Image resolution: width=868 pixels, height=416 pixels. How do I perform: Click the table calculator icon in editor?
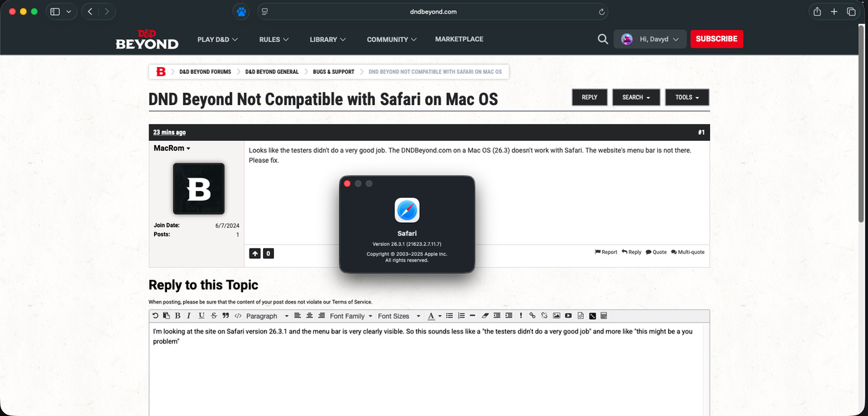(x=604, y=316)
